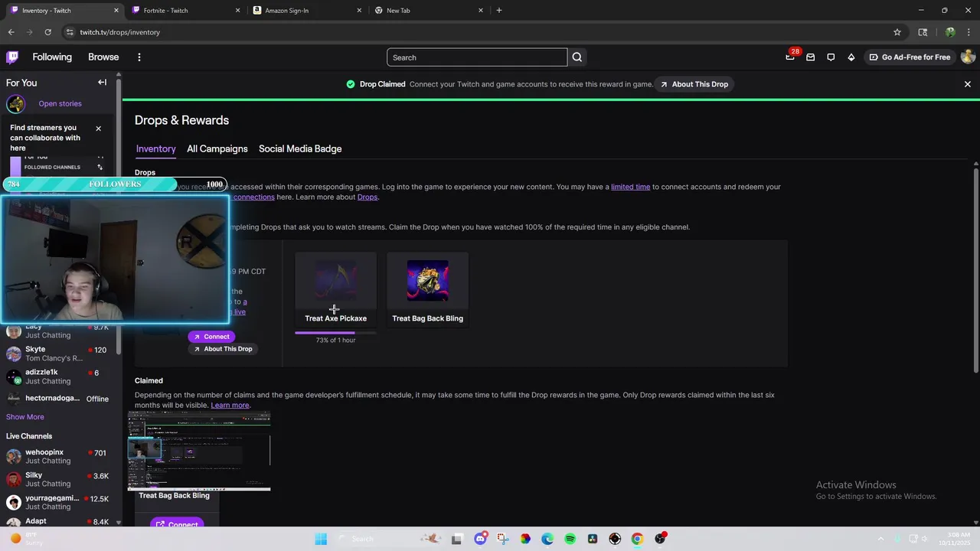The image size is (980, 551).
Task: Open Chrome profile avatar
Action: 950,32
